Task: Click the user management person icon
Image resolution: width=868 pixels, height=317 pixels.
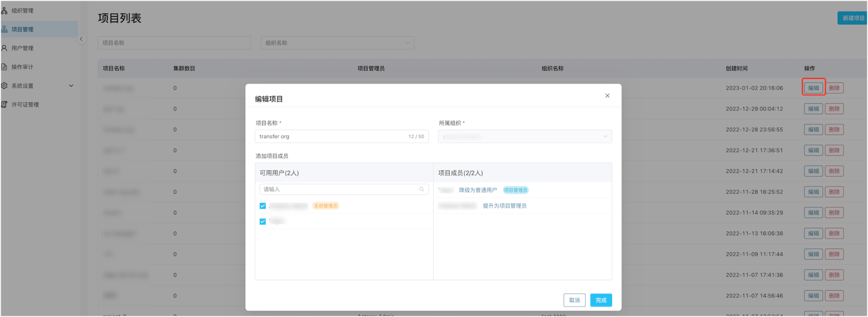Action: coord(4,48)
